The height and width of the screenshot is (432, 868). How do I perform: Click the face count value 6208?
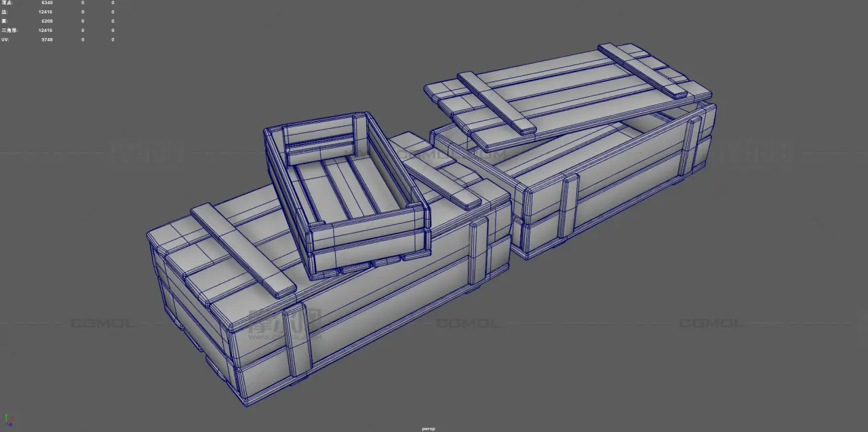pos(47,21)
